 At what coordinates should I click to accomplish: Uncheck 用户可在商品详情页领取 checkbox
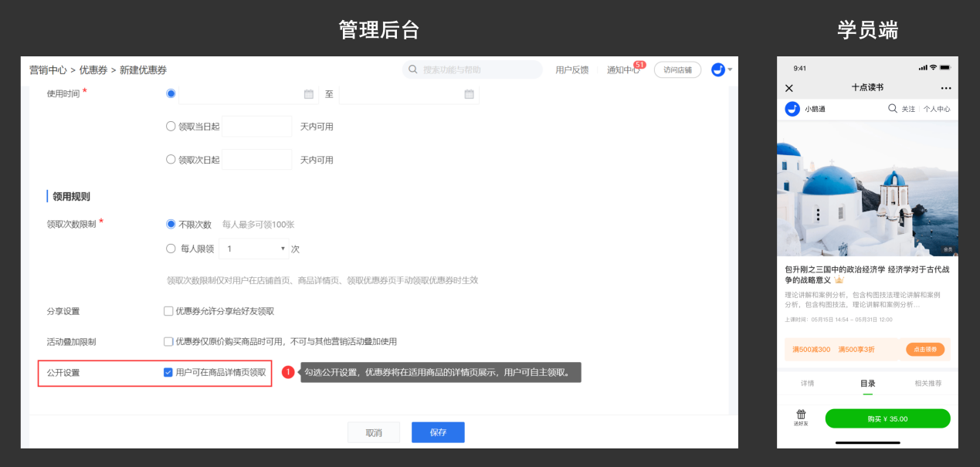point(168,372)
